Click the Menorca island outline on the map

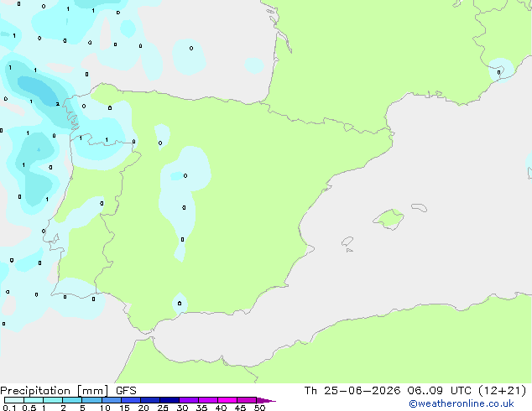coord(419,207)
